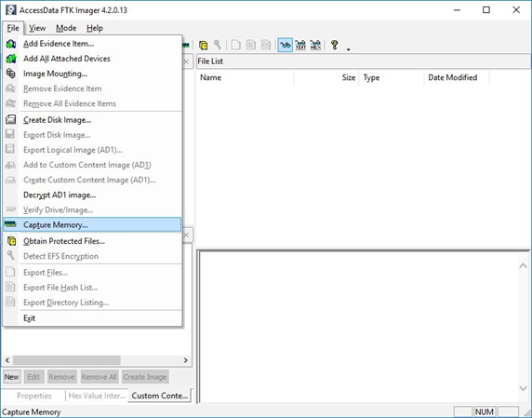The height and width of the screenshot is (418, 532).
Task: Click horizontal scrollbar right arrow
Action: coord(186,360)
